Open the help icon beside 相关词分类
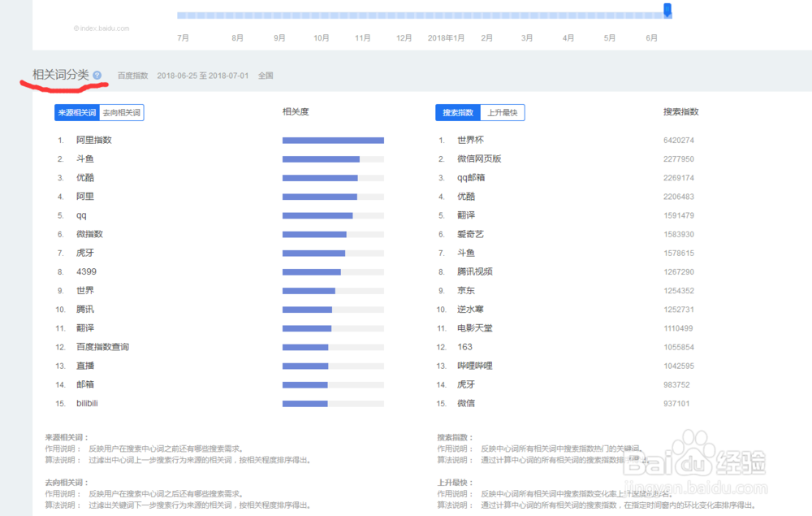Screen dimensions: 812x516 (x=97, y=75)
